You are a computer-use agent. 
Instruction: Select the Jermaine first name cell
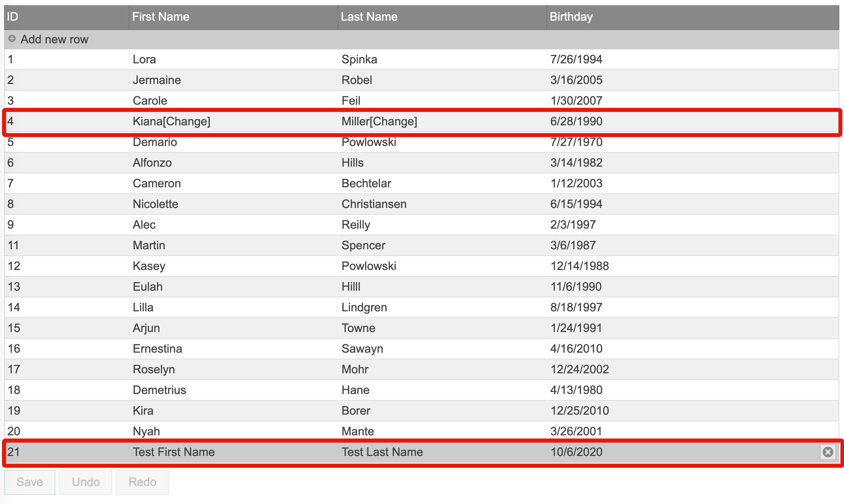(157, 80)
